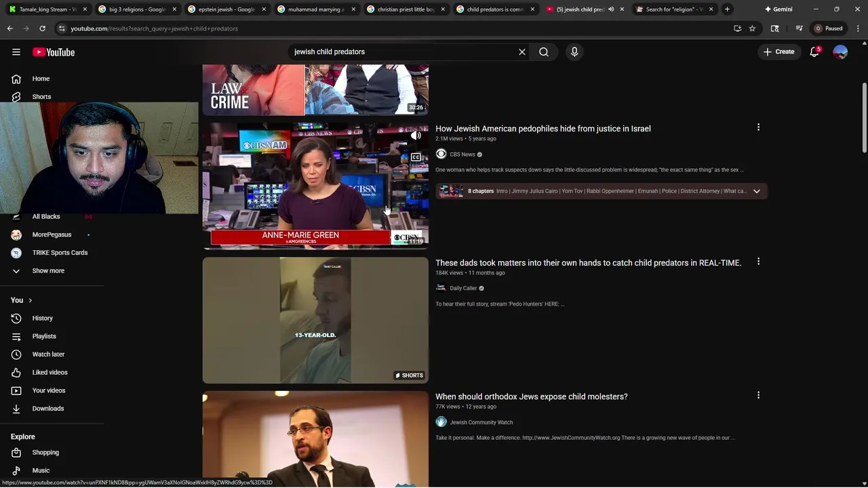Screen dimensions: 868x488
Task: Click the magnifier search button
Action: (544, 52)
